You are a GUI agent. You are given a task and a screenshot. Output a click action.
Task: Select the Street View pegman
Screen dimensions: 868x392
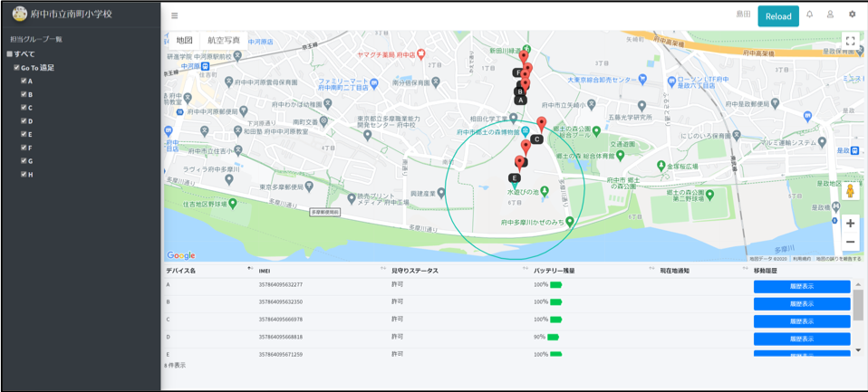point(850,191)
